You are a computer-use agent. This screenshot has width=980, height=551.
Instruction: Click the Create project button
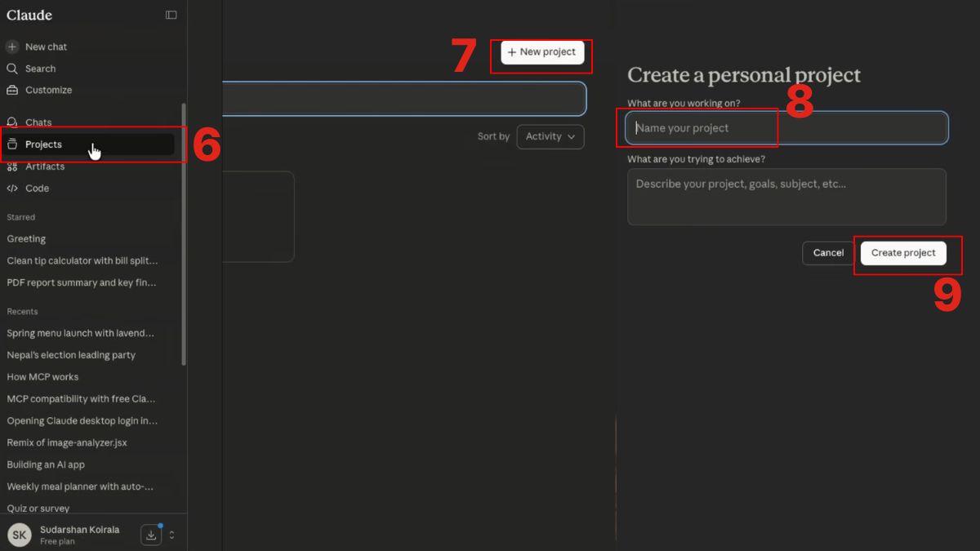903,253
